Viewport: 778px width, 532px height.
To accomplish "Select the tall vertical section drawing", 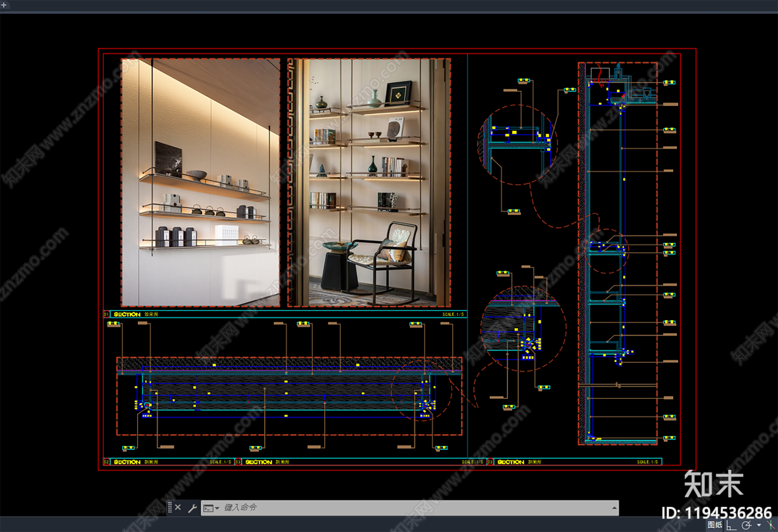I will click(618, 253).
